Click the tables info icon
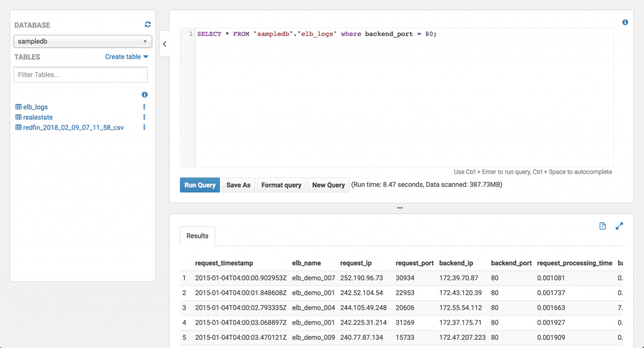Screen dimensions: 644x348 [145, 94]
